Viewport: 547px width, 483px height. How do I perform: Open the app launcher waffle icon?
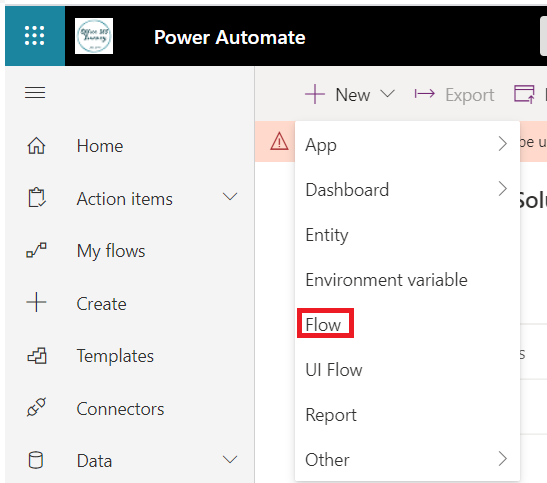pos(35,36)
